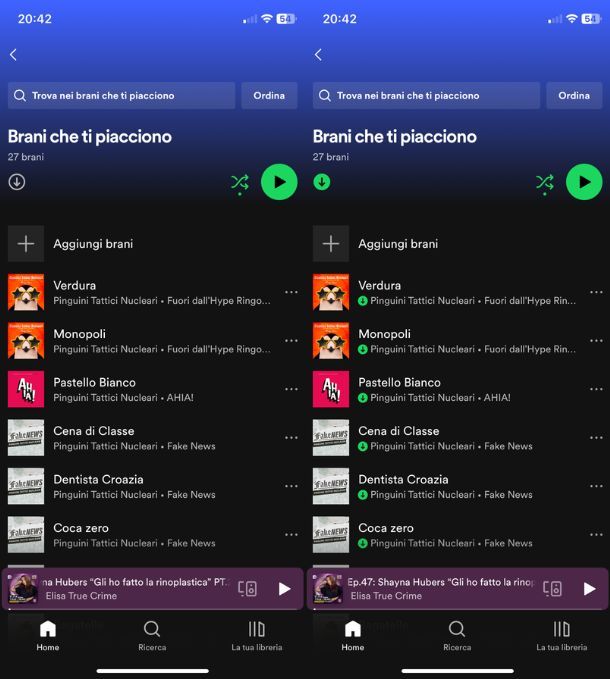Toggle shuffle on the right screen

(545, 184)
